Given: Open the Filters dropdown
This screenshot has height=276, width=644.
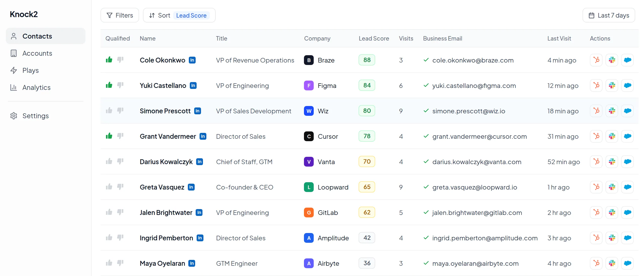Looking at the screenshot, I should [120, 15].
